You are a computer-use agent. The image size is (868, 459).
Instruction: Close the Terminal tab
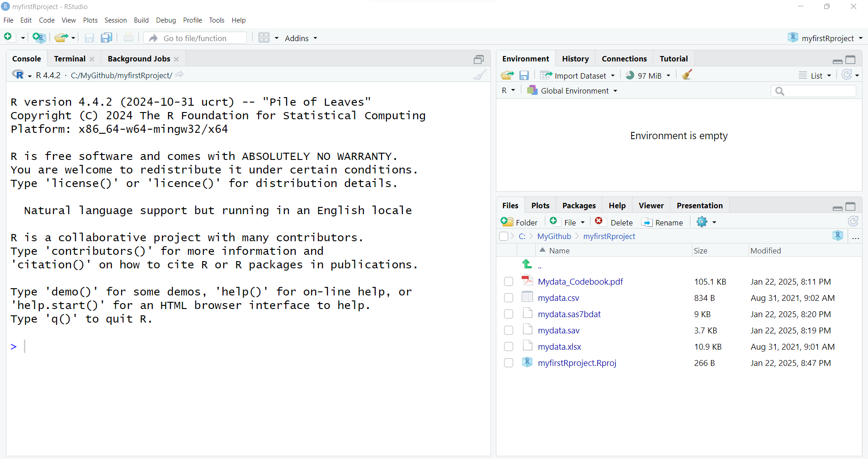pos(92,59)
